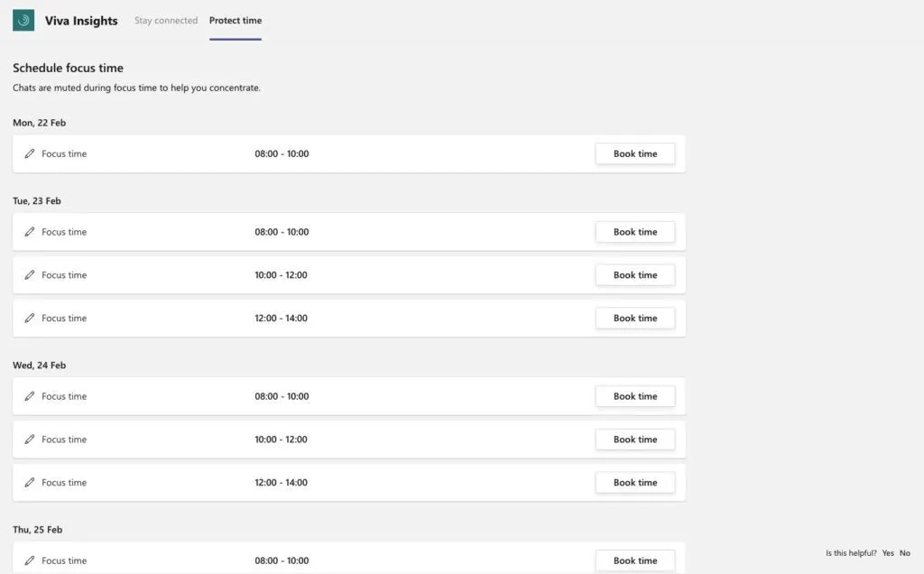Click pencil icon for Tuesday 08:00 - 10:00

(x=30, y=232)
